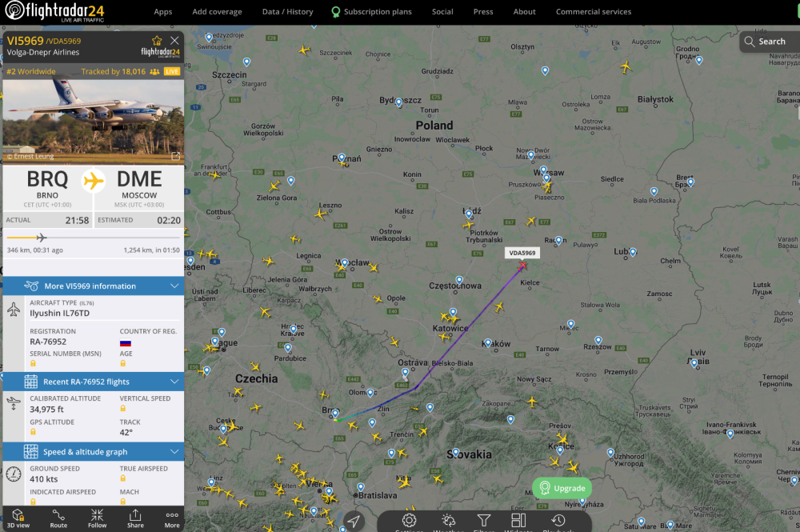Open the More options menu in the panel
This screenshot has height=532, width=800.
[172, 518]
